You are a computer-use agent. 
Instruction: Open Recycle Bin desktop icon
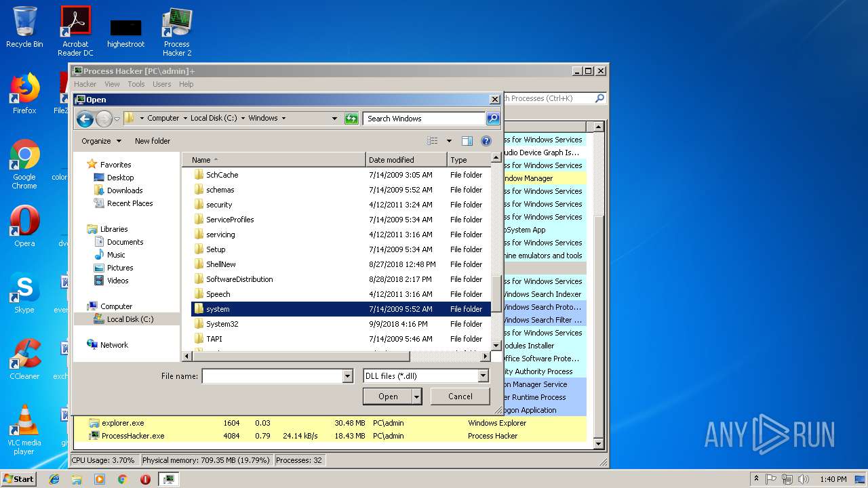[24, 27]
